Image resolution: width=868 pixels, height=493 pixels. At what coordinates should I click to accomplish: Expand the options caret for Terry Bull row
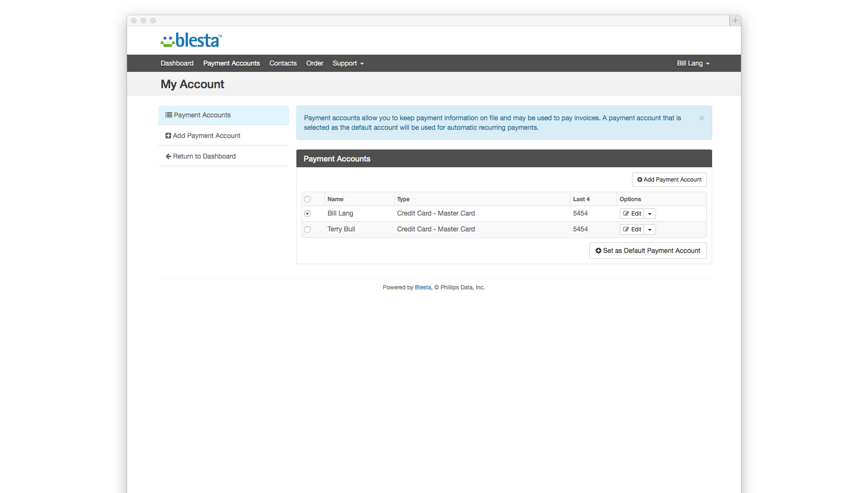click(650, 230)
